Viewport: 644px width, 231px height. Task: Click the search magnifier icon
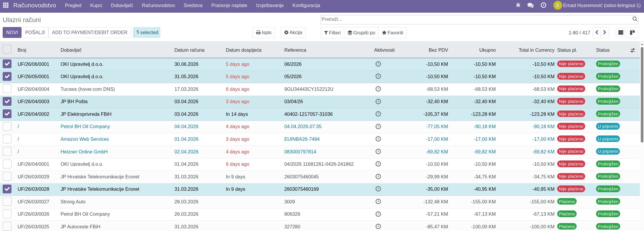[x=635, y=19]
